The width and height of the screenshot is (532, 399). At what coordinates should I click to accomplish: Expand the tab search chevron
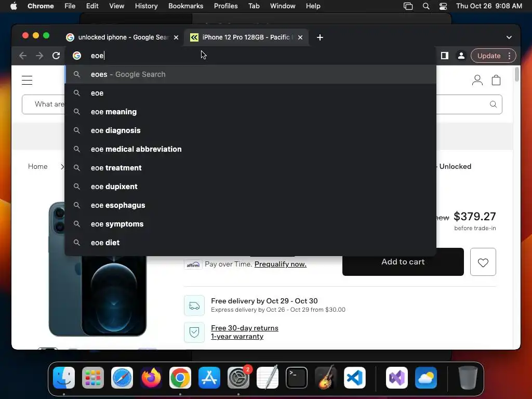[509, 37]
